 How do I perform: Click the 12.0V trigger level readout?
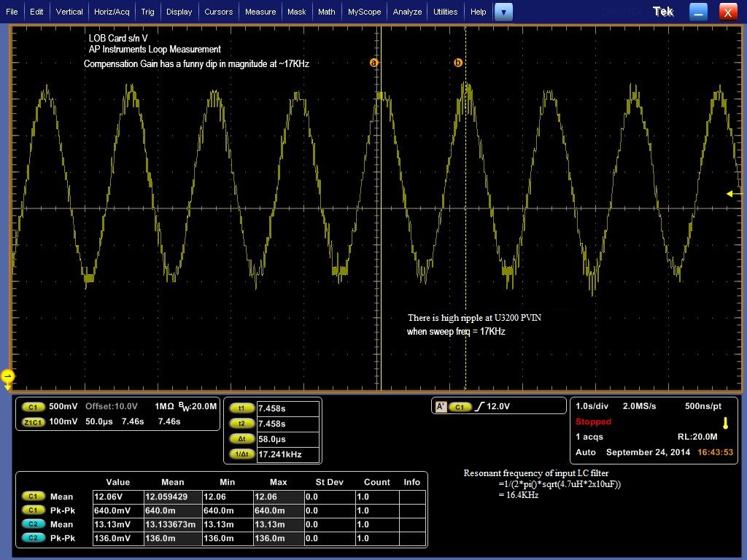(x=500, y=406)
